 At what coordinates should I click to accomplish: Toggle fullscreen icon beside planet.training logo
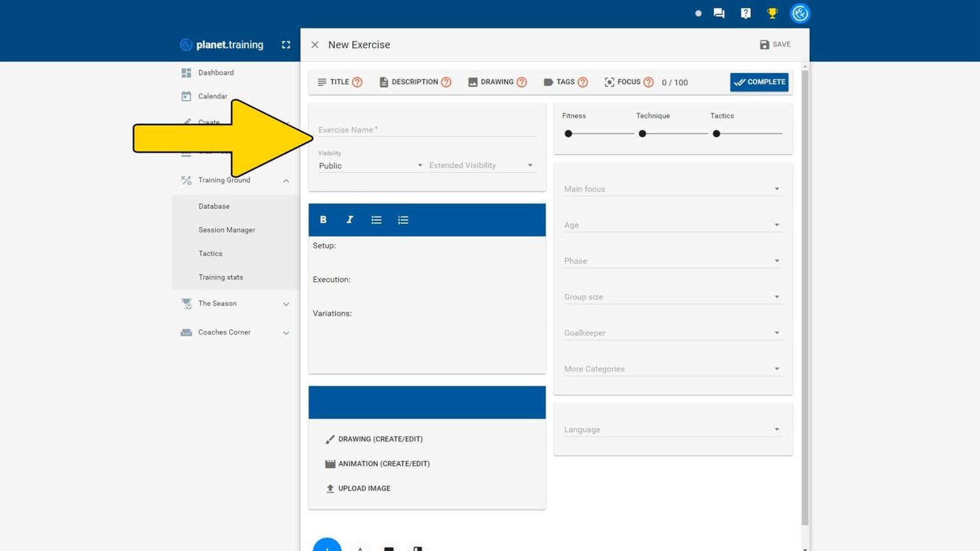(x=286, y=45)
